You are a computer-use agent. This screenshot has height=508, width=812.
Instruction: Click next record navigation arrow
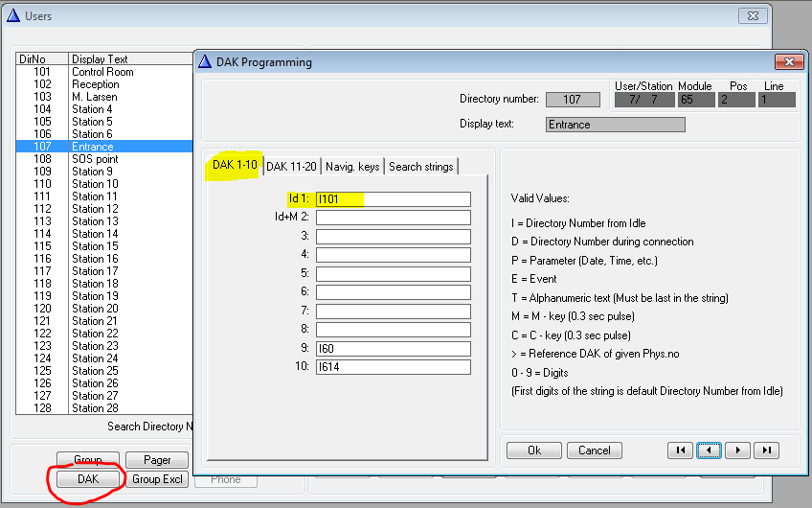point(737,450)
